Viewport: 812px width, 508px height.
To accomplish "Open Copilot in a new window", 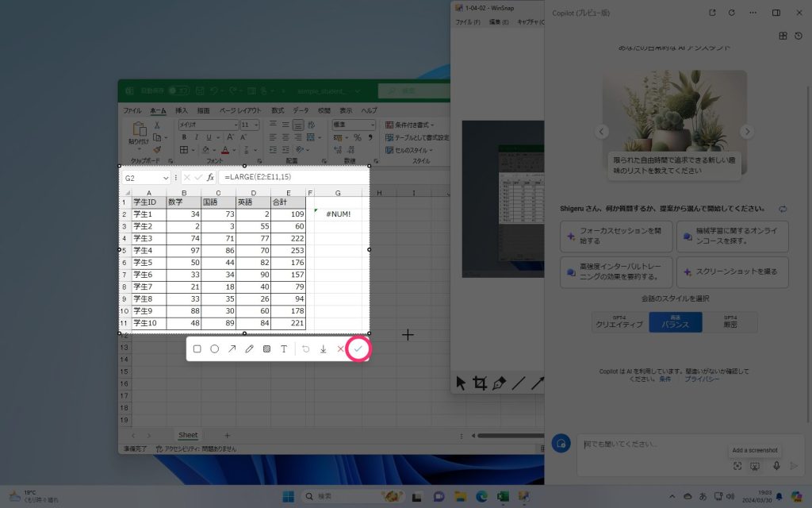I will tap(713, 13).
